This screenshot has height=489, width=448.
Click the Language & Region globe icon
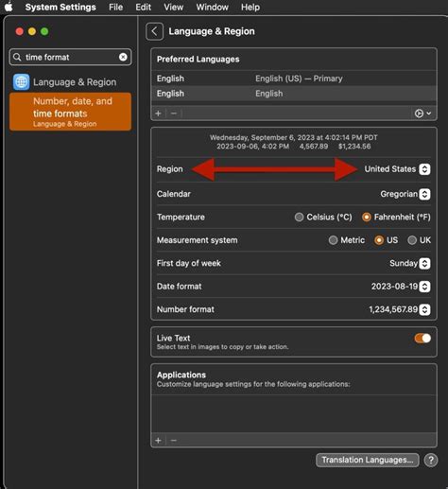pos(21,82)
